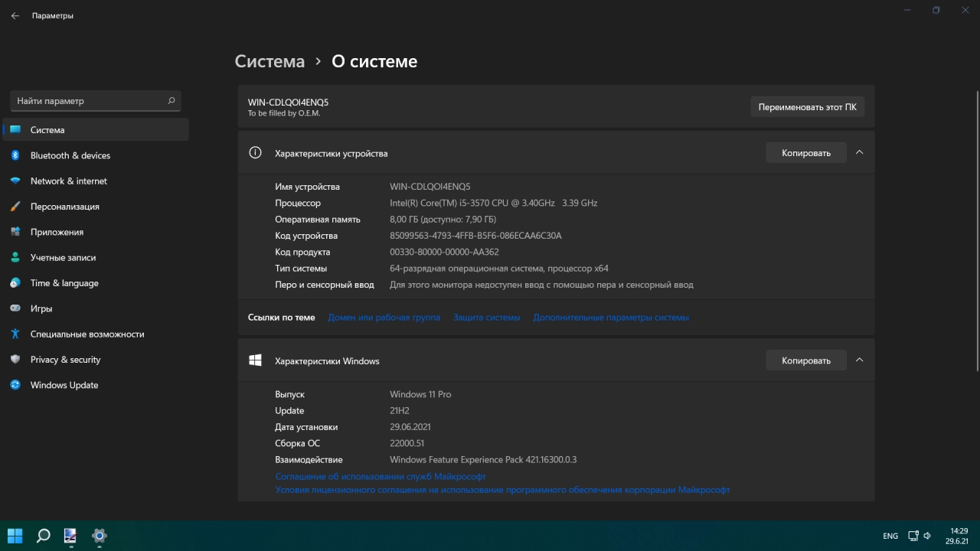Click the Сборка ОС value 22000.51
The height and width of the screenshot is (551, 980).
(407, 443)
